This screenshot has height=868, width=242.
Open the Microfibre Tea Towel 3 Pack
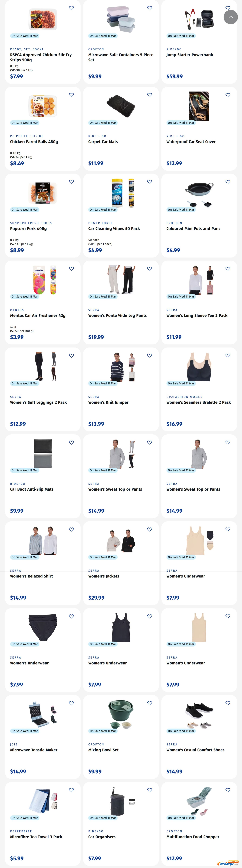[36, 837]
